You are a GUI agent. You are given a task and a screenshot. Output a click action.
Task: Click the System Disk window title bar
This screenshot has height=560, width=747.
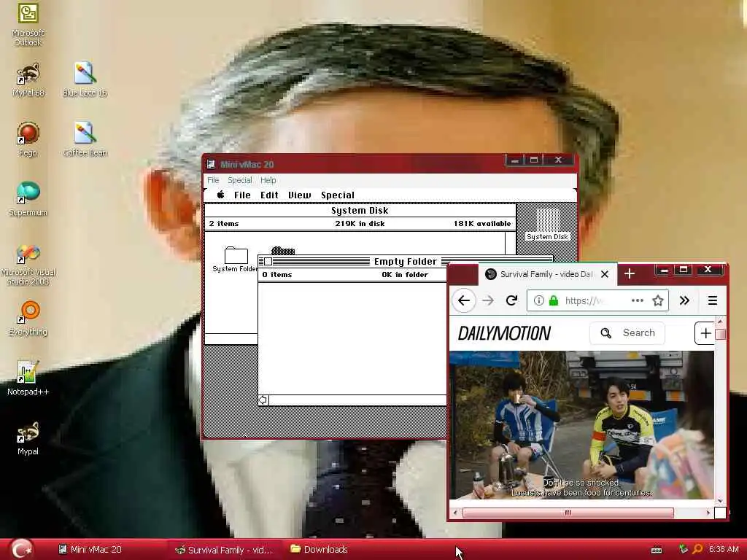coord(360,211)
